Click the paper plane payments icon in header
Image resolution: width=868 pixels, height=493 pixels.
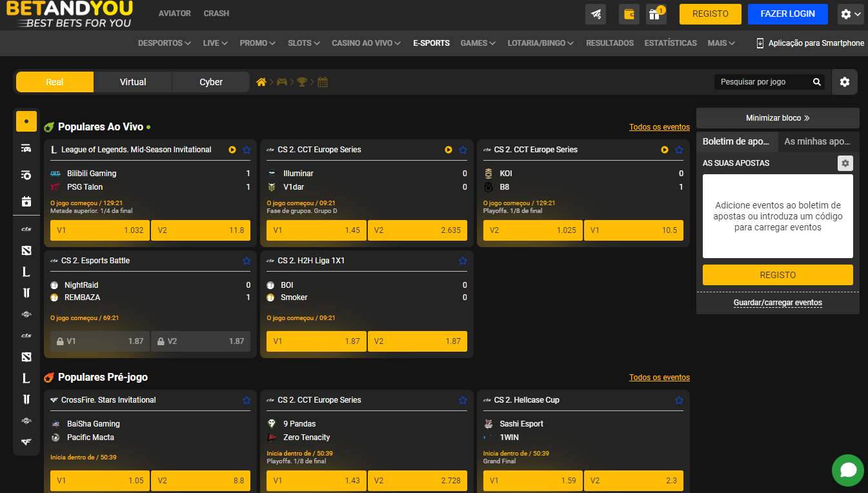(x=596, y=14)
